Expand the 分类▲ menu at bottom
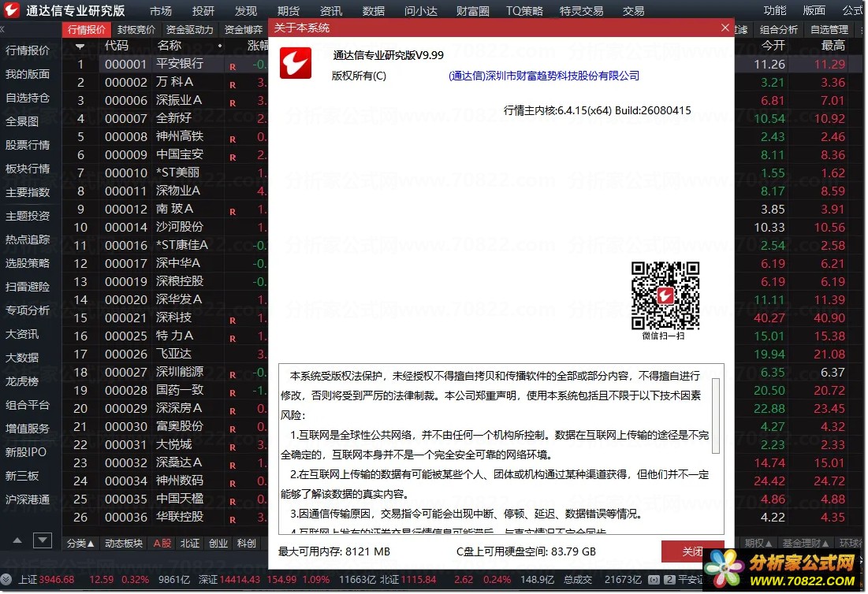 pyautogui.click(x=80, y=544)
